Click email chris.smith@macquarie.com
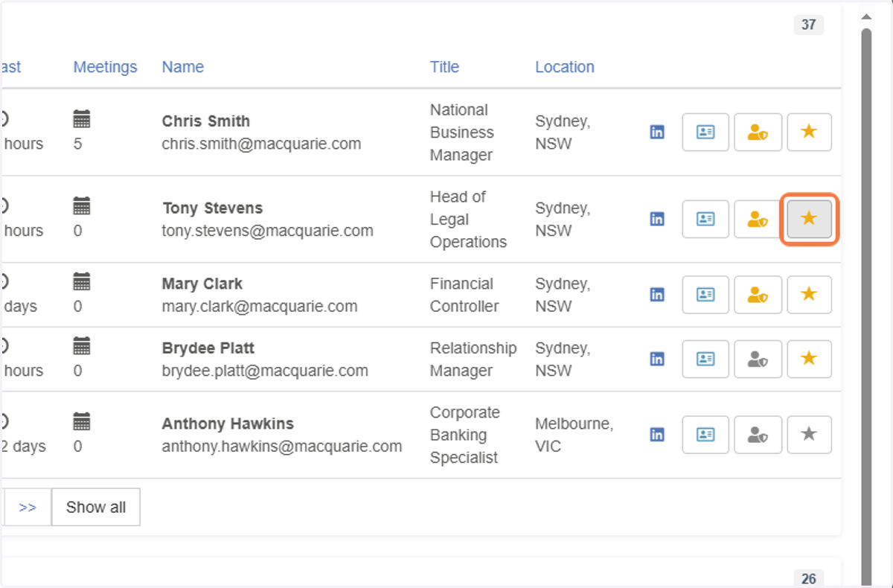 (261, 144)
